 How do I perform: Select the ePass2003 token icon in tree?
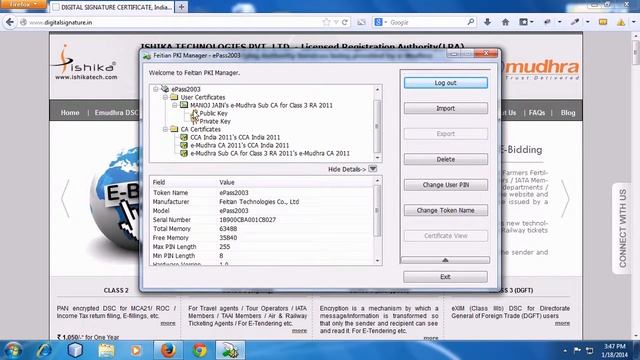[x=164, y=89]
